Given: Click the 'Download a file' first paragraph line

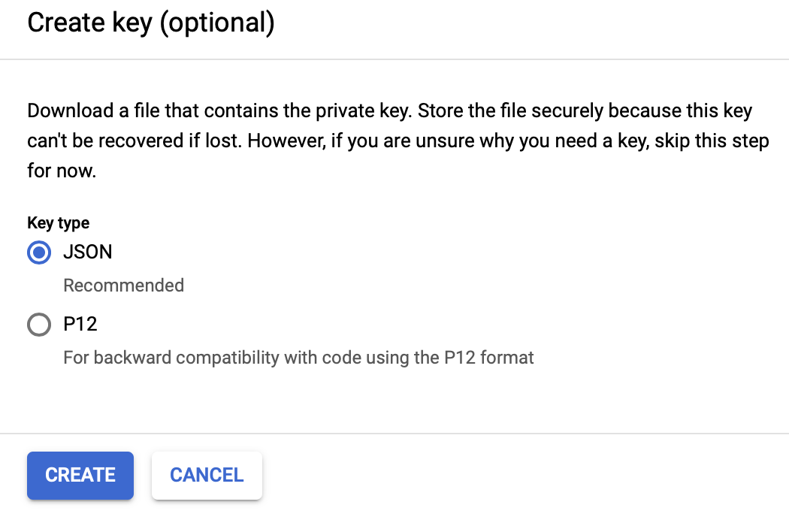Looking at the screenshot, I should click(x=389, y=110).
